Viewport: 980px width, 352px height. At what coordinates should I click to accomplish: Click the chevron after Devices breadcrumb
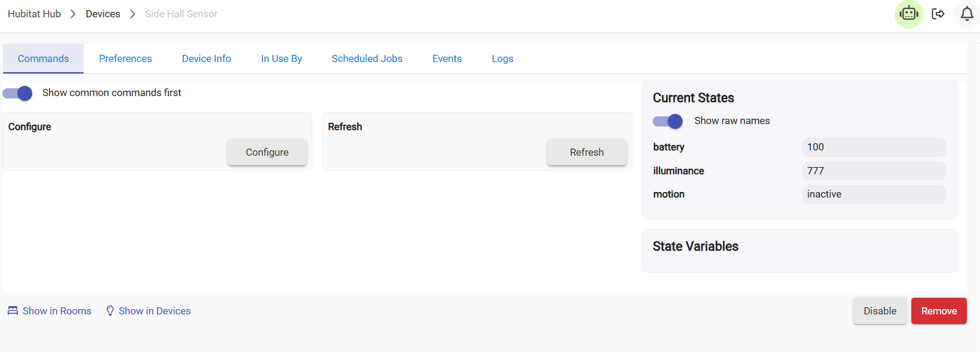tap(133, 14)
